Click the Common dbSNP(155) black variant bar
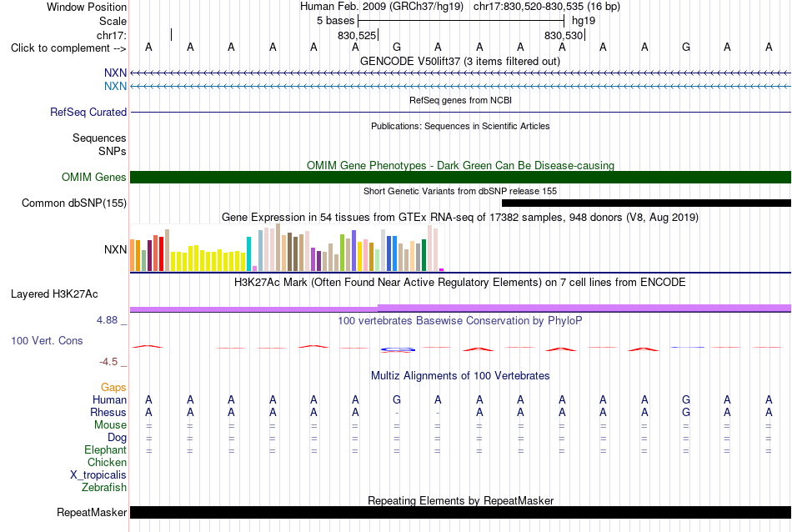The height and width of the screenshot is (532, 792). click(x=647, y=203)
